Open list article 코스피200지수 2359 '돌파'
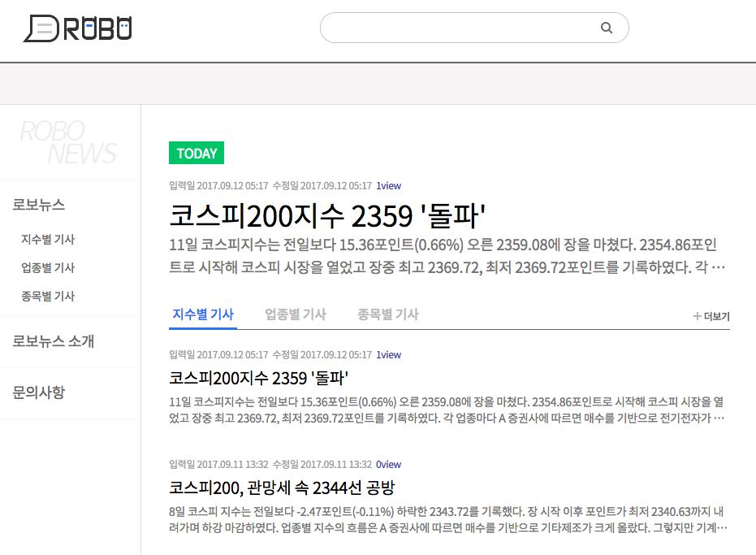Viewport: 756px width, 555px height. pos(258,378)
